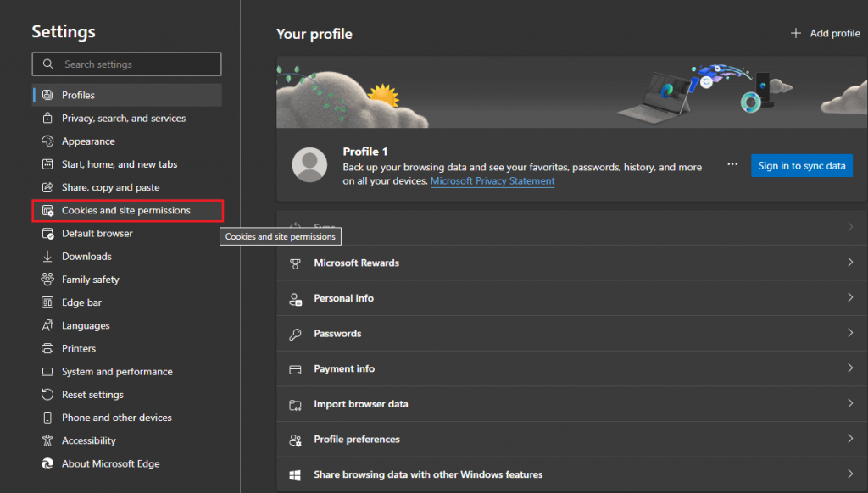
Task: Click the Passwords key icon
Action: (x=296, y=335)
